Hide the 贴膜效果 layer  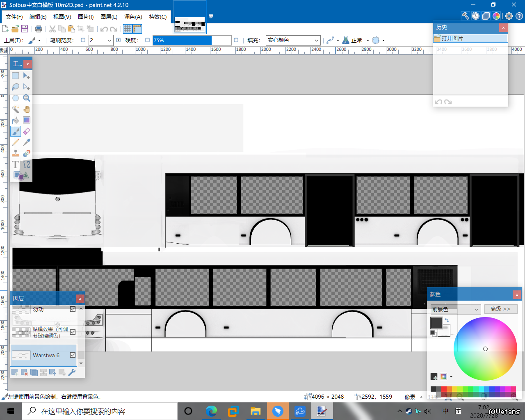(73, 332)
